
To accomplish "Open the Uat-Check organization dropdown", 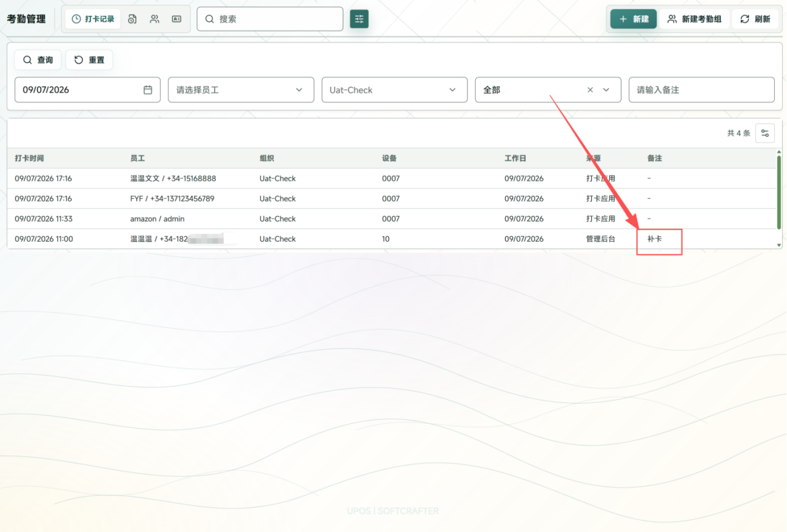I will coord(395,90).
